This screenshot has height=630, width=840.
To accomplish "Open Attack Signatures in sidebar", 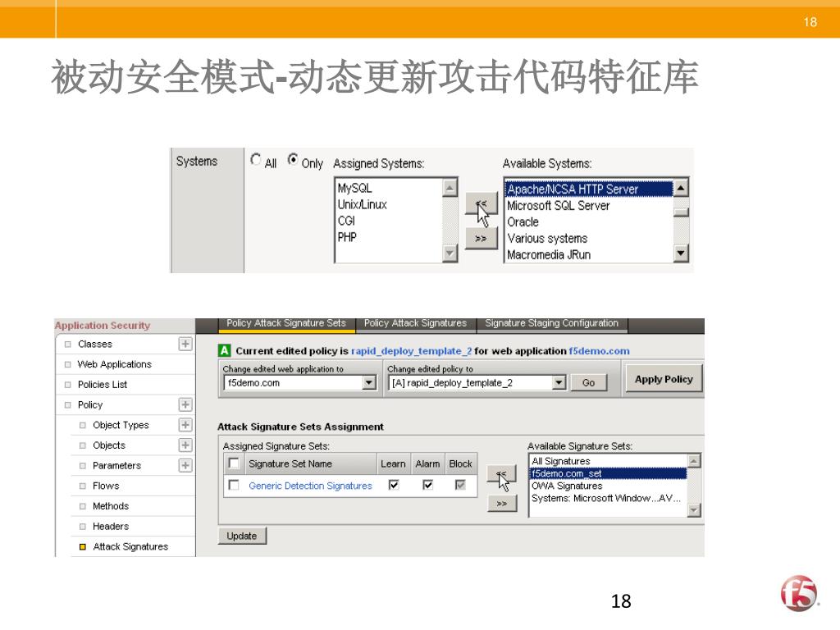I will point(130,547).
